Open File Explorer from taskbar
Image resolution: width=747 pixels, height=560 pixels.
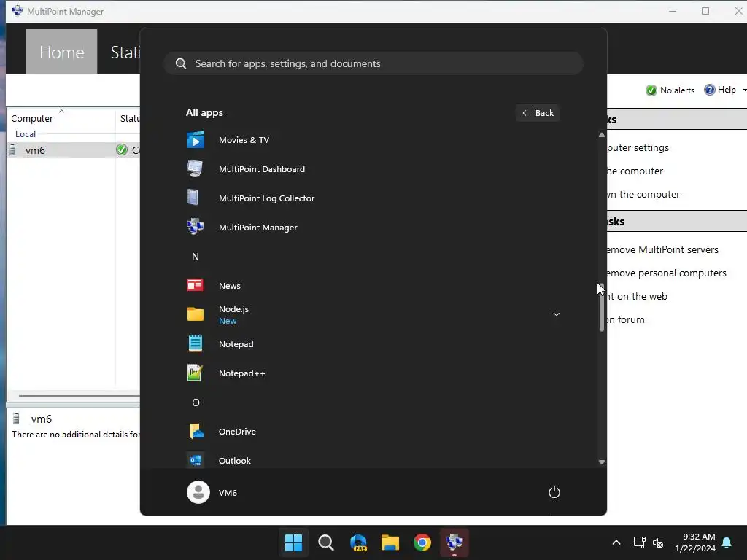pyautogui.click(x=390, y=542)
